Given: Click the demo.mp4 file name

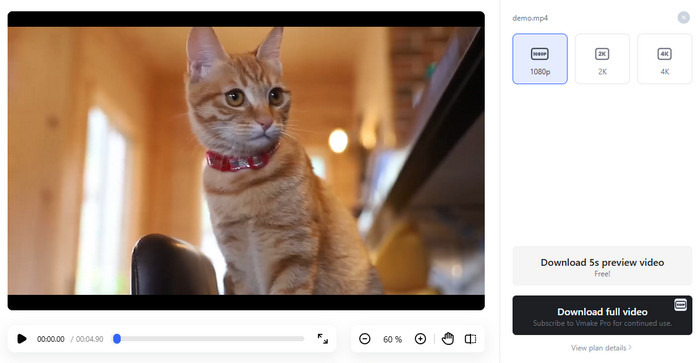Looking at the screenshot, I should coord(530,18).
